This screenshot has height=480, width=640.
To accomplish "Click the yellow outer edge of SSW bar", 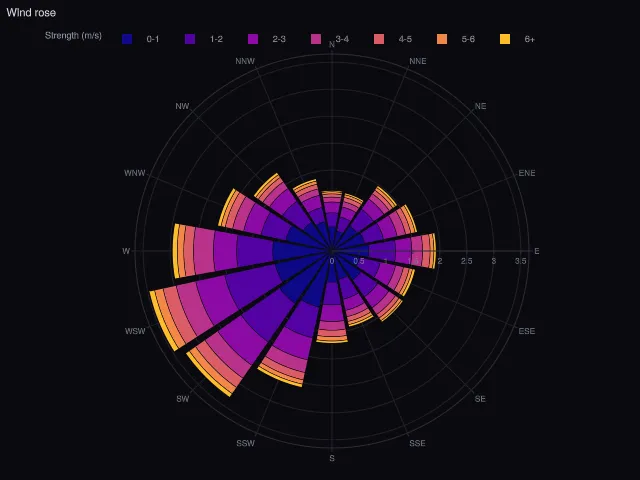I will [x=280, y=378].
